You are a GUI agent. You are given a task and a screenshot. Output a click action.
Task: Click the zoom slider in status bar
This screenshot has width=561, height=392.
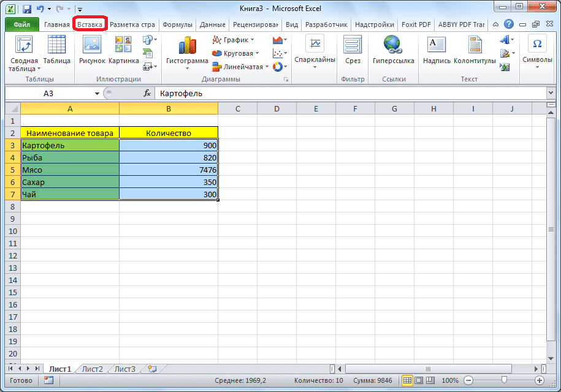coord(503,380)
